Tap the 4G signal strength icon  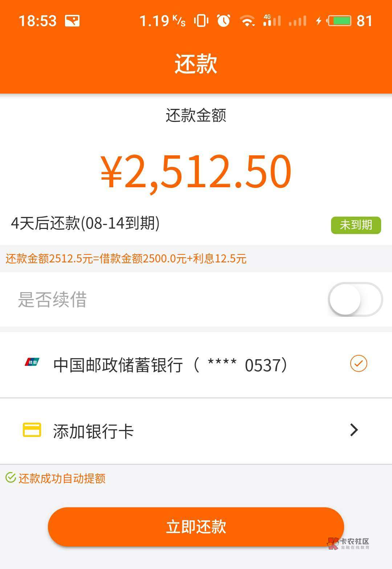[272, 21]
